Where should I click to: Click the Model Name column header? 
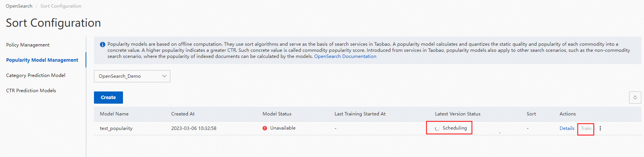(114, 114)
